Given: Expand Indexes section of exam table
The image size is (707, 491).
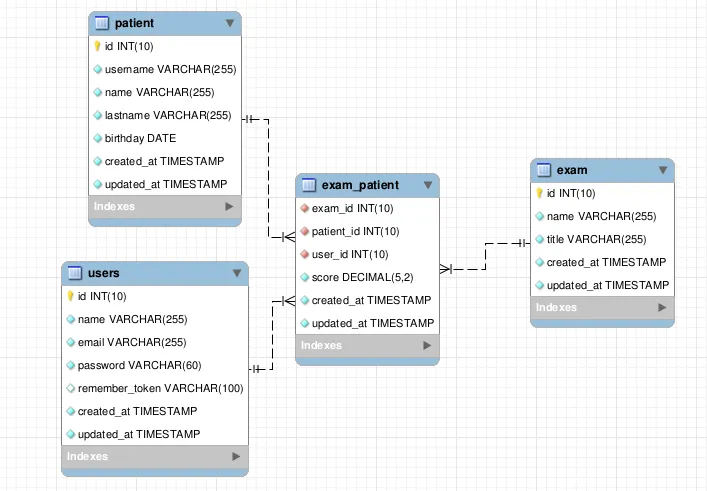Looking at the screenshot, I should click(662, 307).
